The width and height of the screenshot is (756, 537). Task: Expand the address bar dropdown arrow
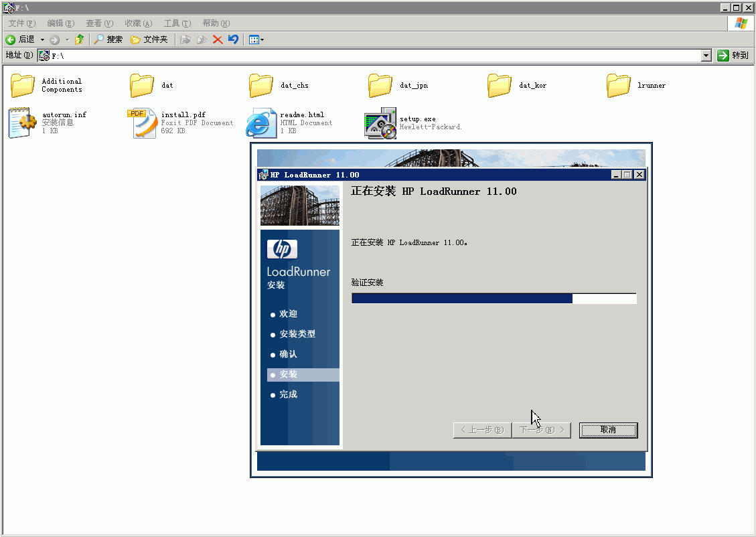(706, 56)
